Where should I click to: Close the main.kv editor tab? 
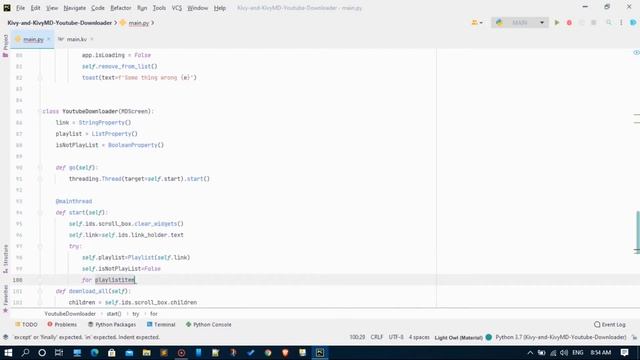tap(92, 39)
